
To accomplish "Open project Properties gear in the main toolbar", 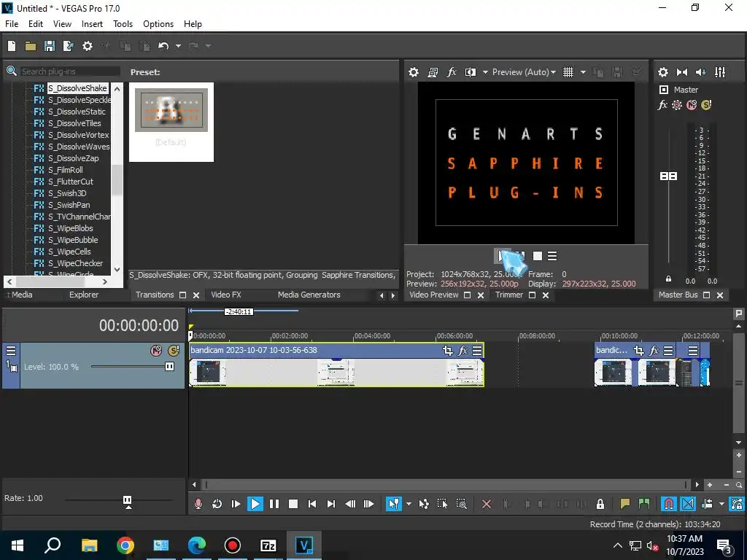I will (x=88, y=46).
